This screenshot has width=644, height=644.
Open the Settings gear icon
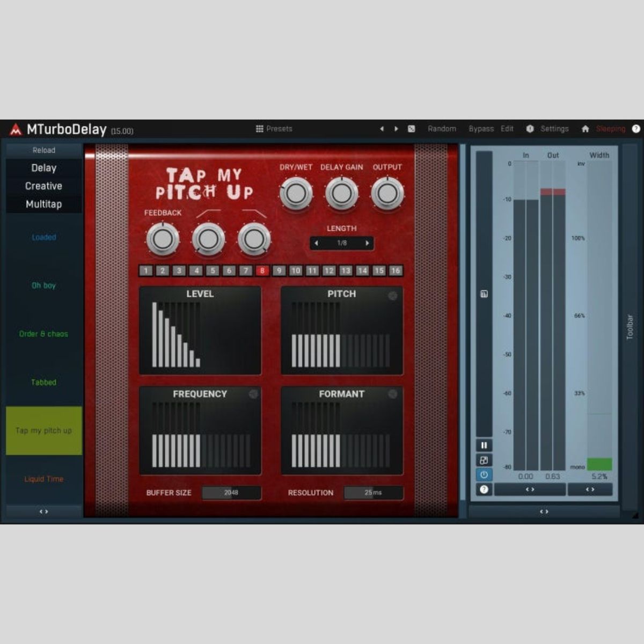click(530, 129)
